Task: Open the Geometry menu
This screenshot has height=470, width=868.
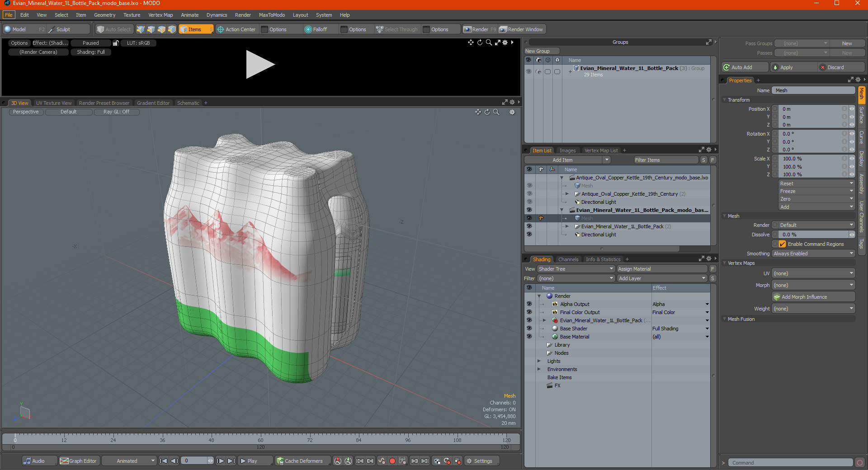Action: [x=104, y=15]
